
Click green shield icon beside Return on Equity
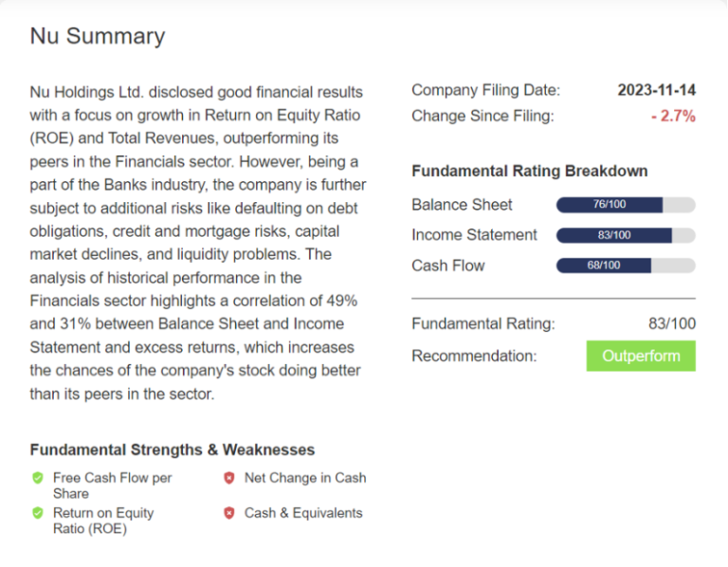(x=38, y=513)
